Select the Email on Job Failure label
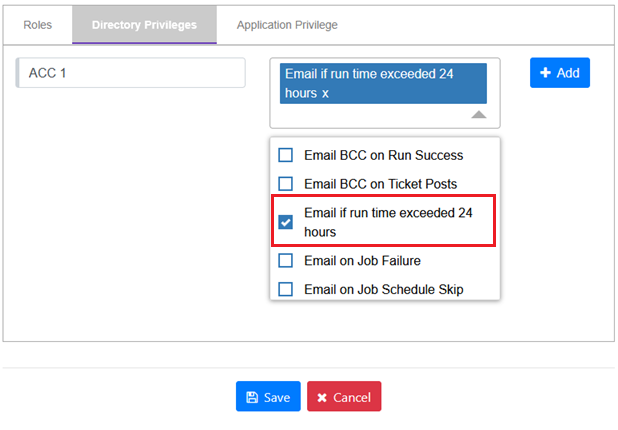This screenshot has height=430, width=618. tap(362, 261)
